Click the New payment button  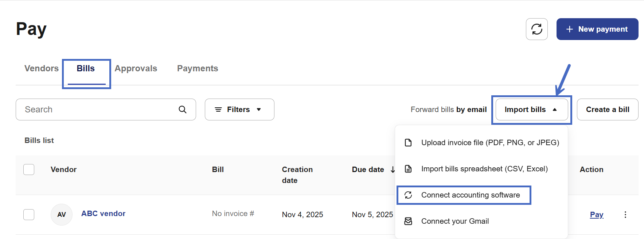(597, 29)
